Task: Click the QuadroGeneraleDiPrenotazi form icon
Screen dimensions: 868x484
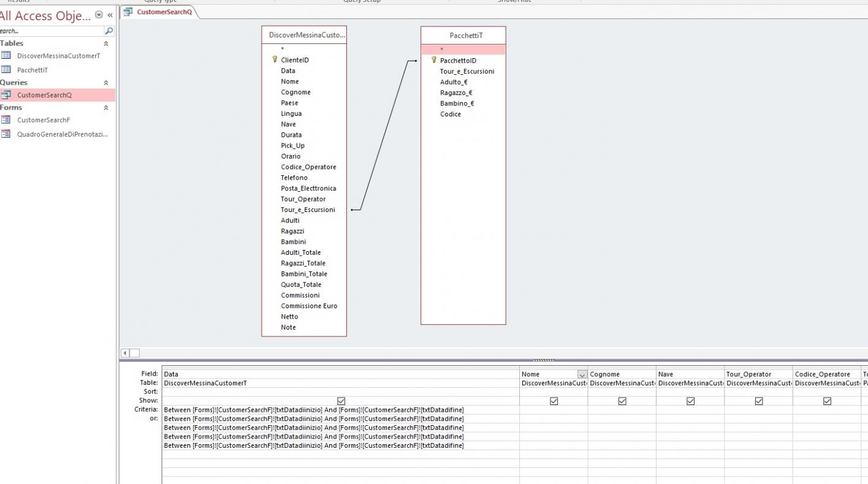Action: [6, 134]
